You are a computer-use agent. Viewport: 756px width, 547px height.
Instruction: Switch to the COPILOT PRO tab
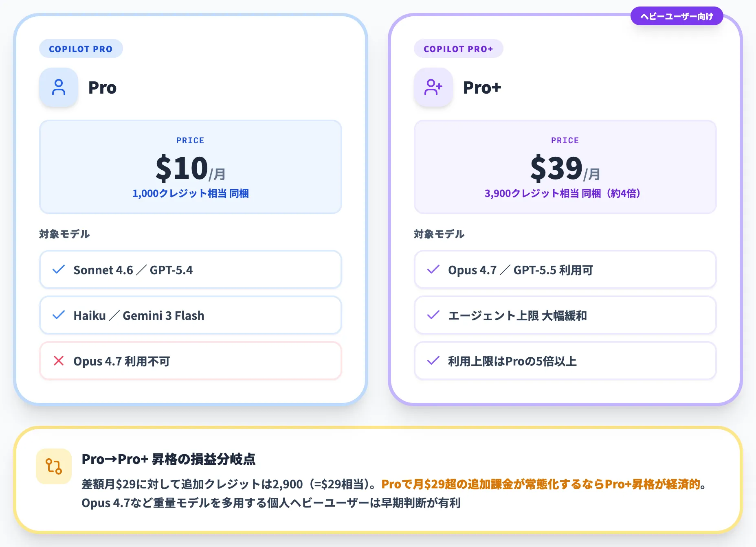(81, 48)
